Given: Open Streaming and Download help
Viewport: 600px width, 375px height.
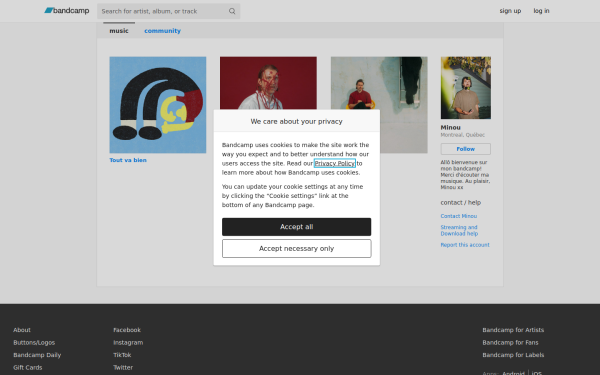Looking at the screenshot, I should (459, 230).
